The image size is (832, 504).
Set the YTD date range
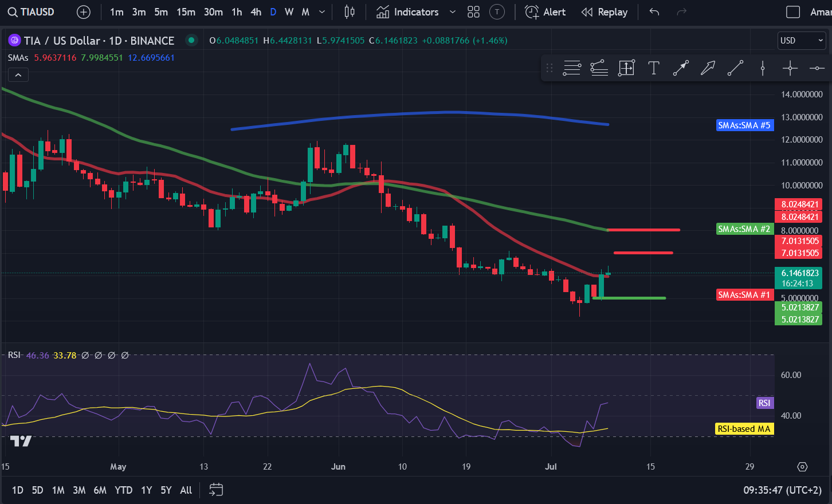click(123, 490)
